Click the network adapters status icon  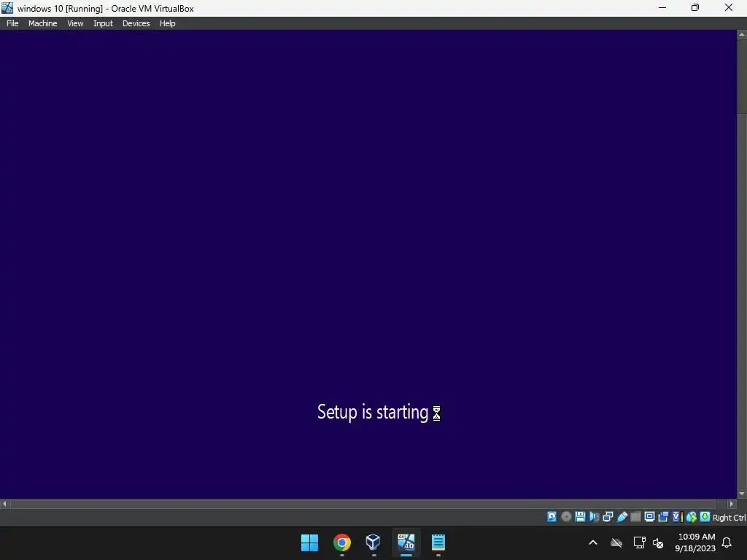608,517
